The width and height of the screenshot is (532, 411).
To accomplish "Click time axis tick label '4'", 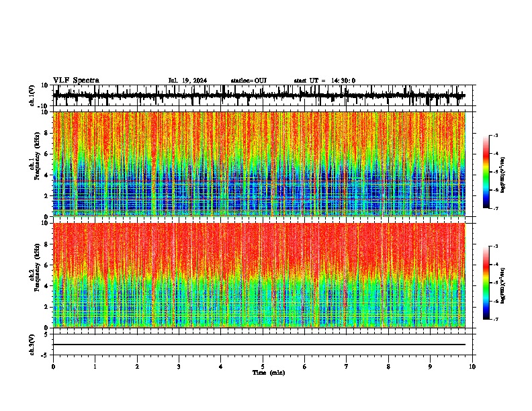I will click(221, 367).
